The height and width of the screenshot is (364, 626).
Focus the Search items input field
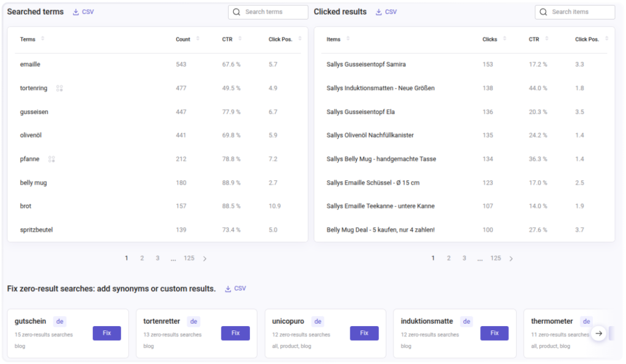575,12
